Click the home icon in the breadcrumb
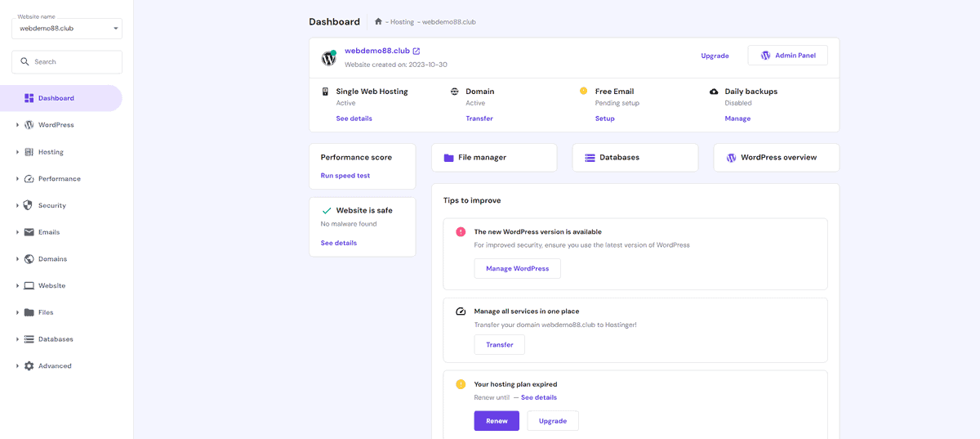The image size is (980, 439). point(378,22)
